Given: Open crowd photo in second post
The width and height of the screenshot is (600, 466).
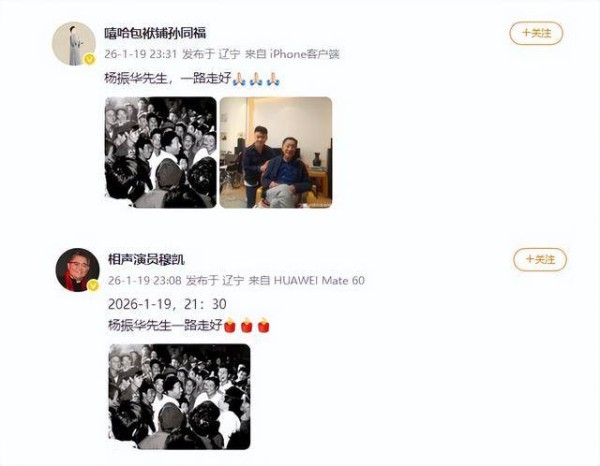Looking at the screenshot, I should click(x=179, y=396).
